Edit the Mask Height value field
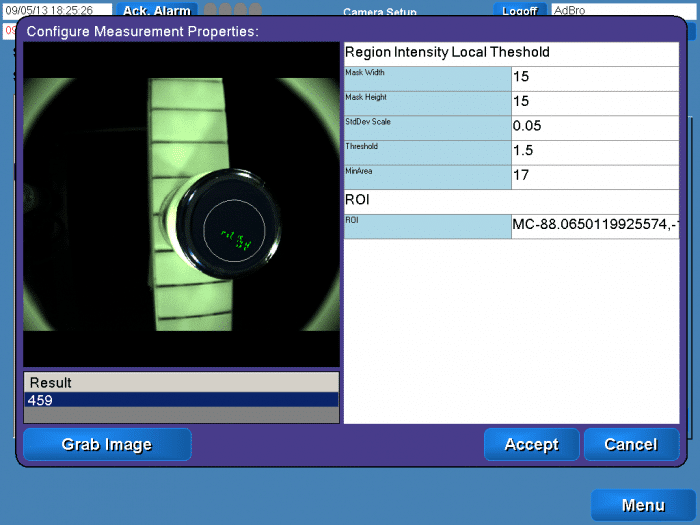Screen dimensions: 700x525 [x=594, y=102]
